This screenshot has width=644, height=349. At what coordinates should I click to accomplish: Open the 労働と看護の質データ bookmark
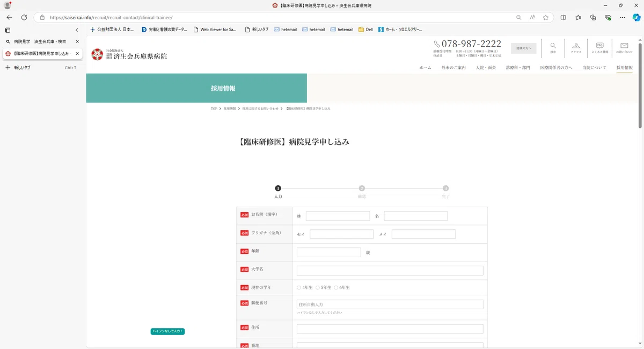tap(164, 30)
